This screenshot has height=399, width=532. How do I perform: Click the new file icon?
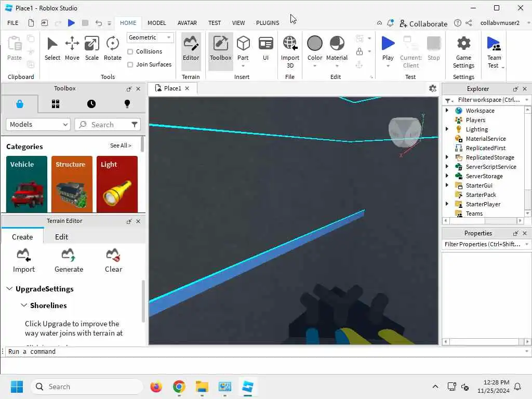31,23
